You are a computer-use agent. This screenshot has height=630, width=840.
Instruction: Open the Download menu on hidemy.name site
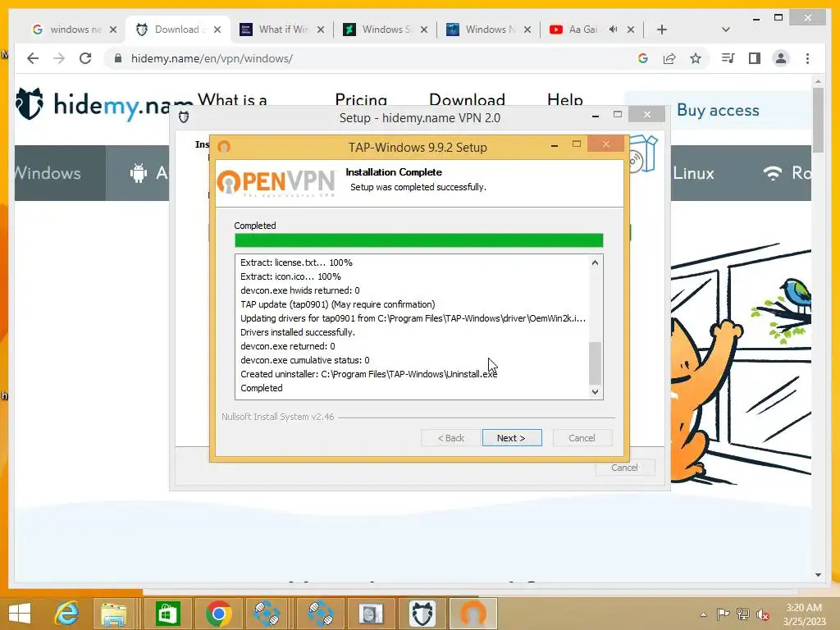(x=467, y=99)
